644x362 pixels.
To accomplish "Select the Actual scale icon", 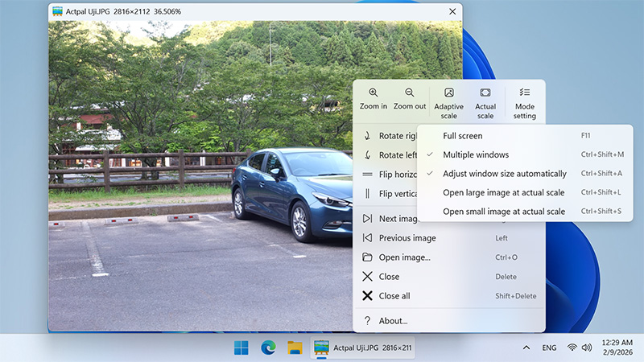I will (485, 93).
